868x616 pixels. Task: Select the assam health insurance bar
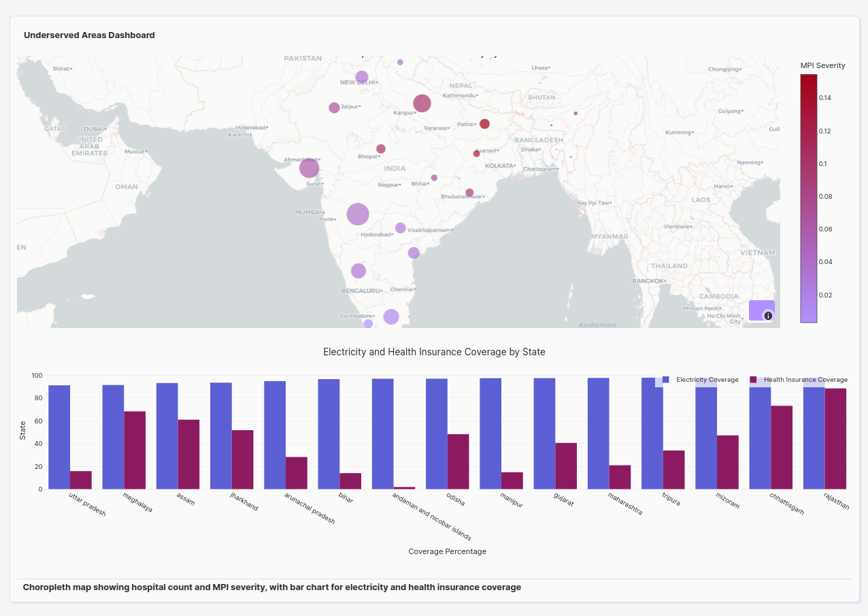tap(188, 454)
